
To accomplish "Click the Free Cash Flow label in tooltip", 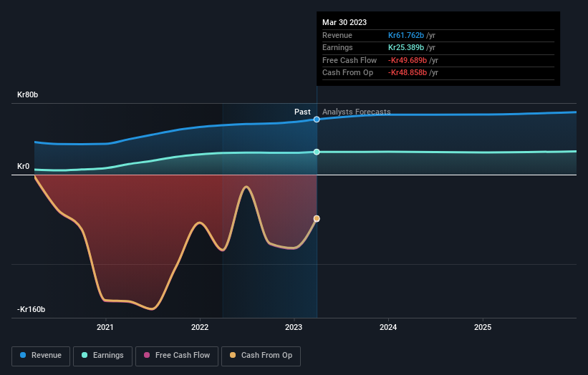I will [x=350, y=60].
